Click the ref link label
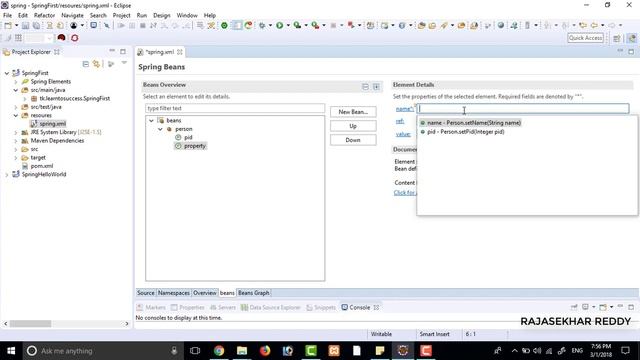 tap(400, 121)
